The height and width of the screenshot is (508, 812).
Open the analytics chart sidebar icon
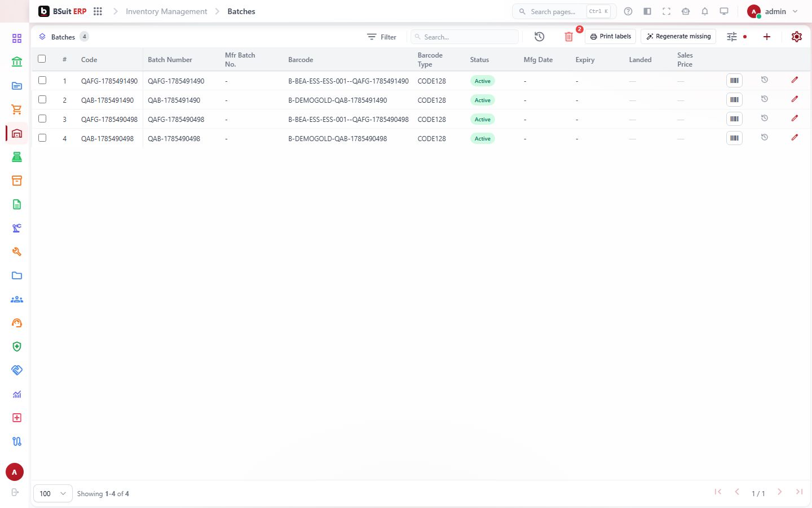17,394
